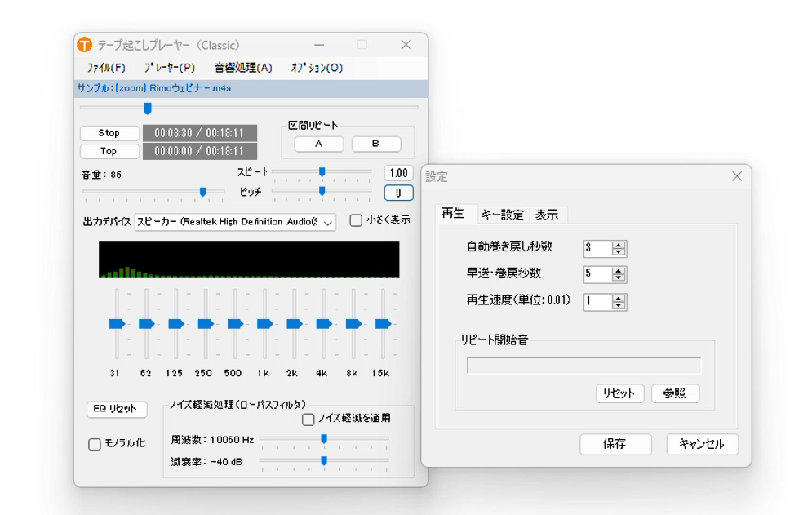Check the ノイズ軽減を適用 option
The height and width of the screenshot is (515, 812).
click(308, 420)
